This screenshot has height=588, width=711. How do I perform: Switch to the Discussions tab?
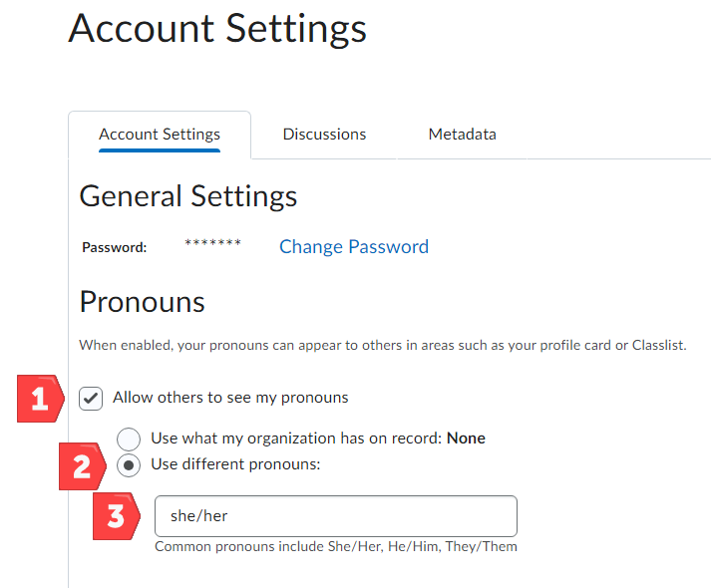(324, 135)
